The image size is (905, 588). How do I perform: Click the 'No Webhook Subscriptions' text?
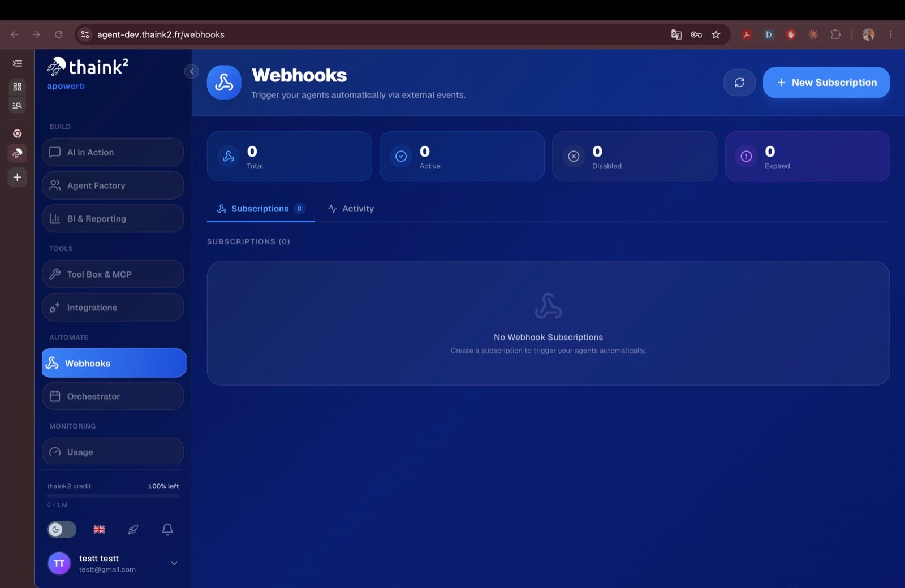[548, 337]
